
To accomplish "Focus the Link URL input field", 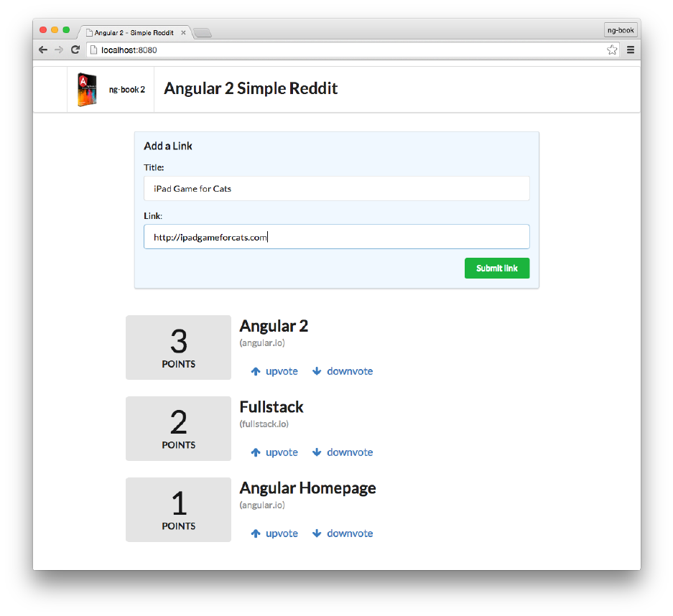I will (x=336, y=237).
